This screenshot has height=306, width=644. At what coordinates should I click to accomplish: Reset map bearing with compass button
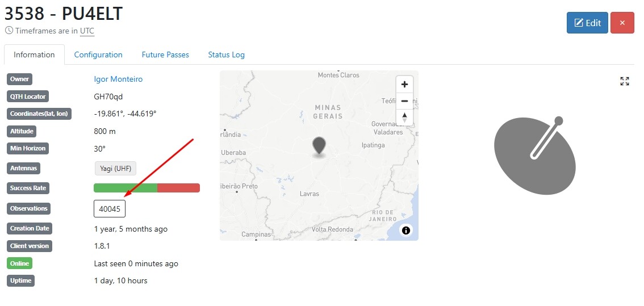click(404, 117)
